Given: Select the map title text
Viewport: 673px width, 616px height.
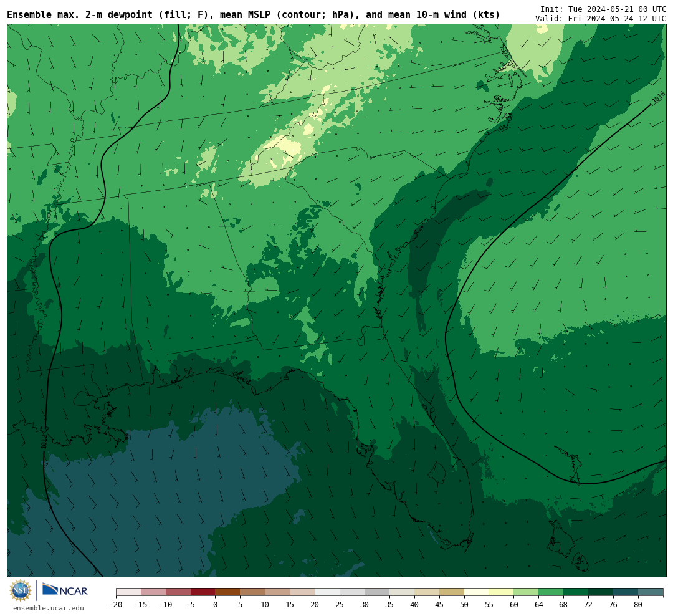Looking at the screenshot, I should coord(253,14).
